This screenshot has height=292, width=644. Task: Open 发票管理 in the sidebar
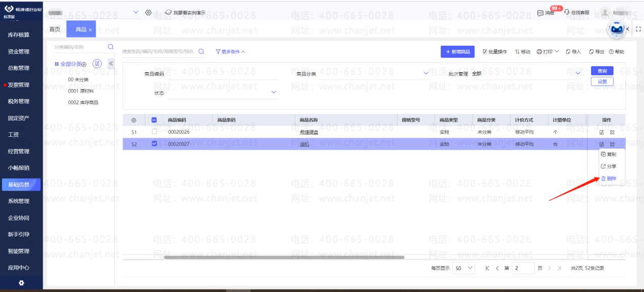(19, 85)
